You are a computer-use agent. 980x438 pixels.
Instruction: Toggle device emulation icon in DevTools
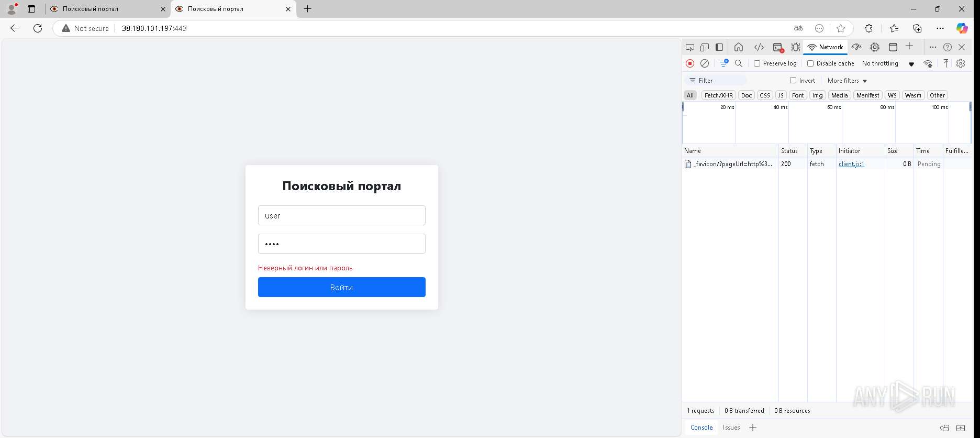pyautogui.click(x=705, y=47)
